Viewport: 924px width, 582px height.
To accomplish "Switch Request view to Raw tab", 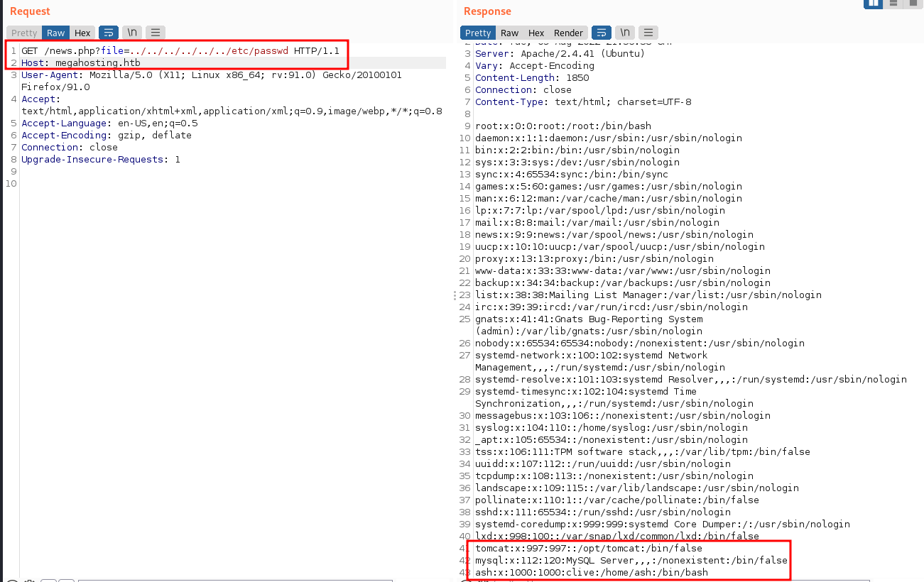I will pos(56,33).
